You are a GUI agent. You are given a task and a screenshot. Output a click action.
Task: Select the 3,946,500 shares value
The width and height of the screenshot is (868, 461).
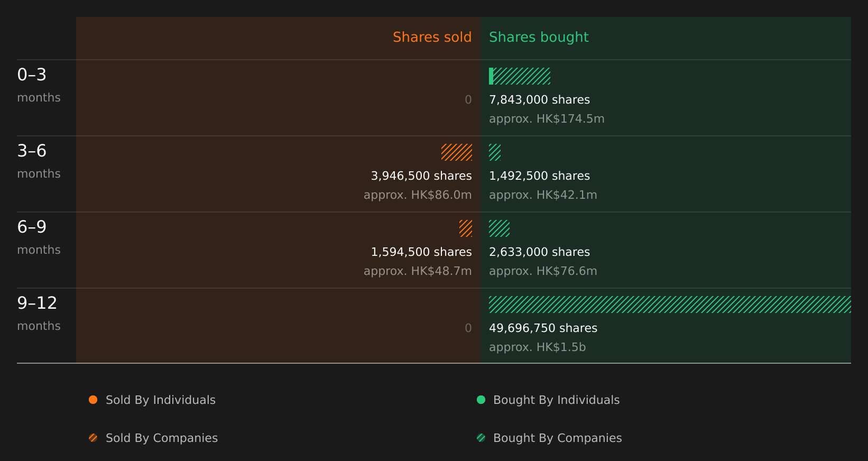point(421,176)
